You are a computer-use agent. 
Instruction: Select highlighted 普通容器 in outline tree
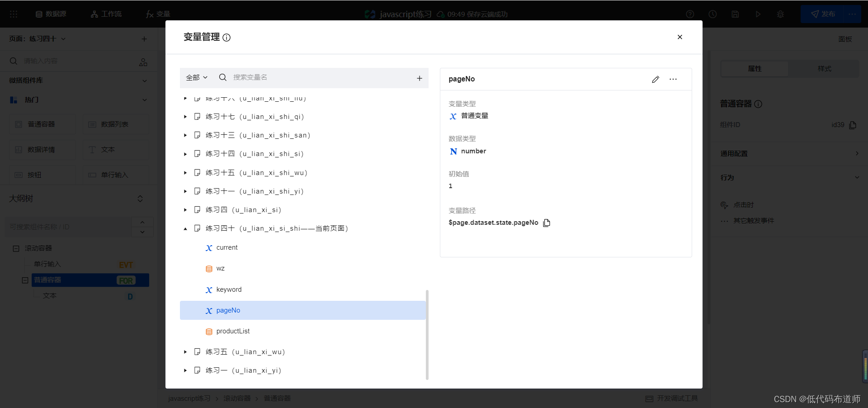[x=90, y=280]
